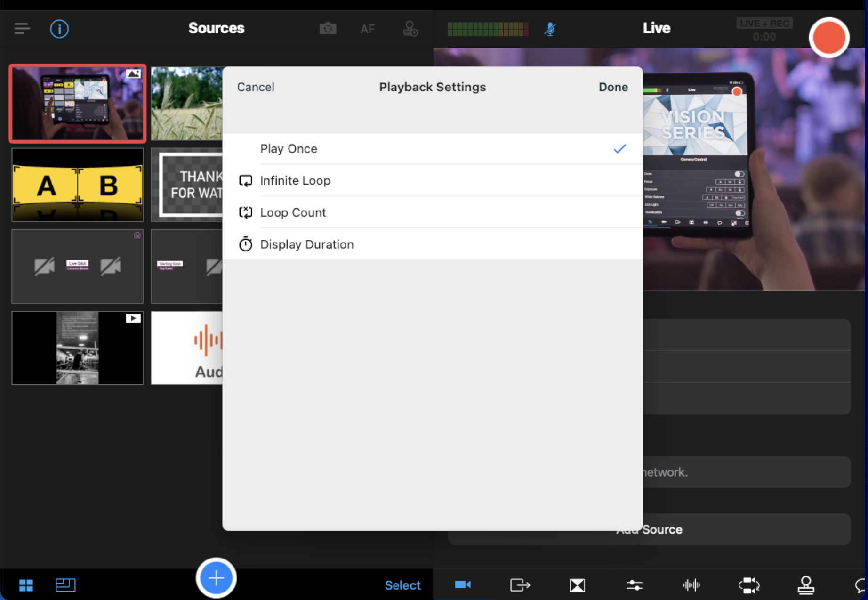Open the transitions tab icon

click(x=577, y=585)
